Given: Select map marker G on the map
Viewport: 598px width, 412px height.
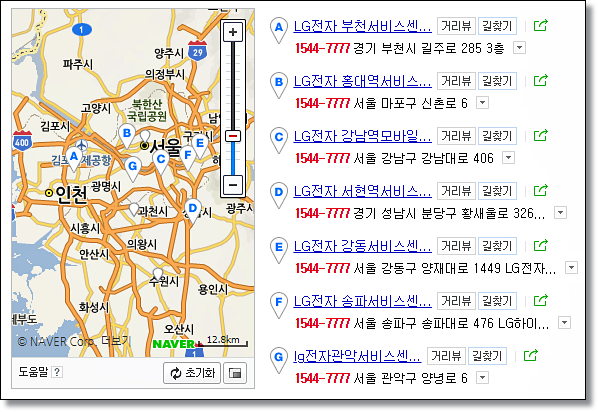Looking at the screenshot, I should 133,169.
